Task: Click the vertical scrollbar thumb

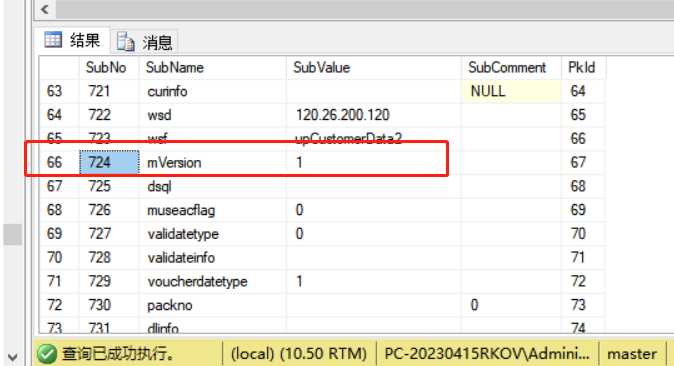Action: pos(12,234)
